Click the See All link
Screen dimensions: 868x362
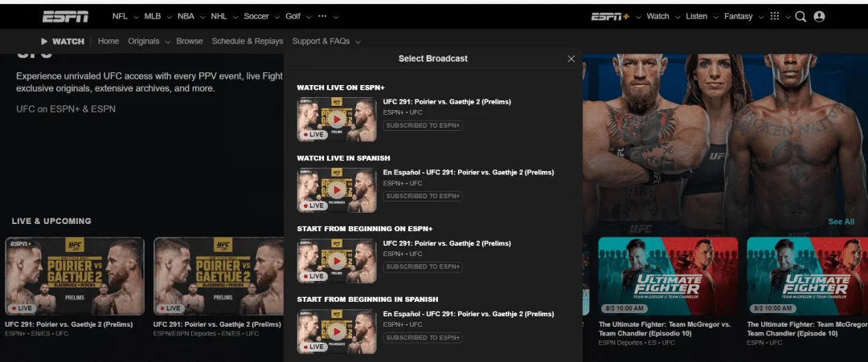[x=841, y=222]
